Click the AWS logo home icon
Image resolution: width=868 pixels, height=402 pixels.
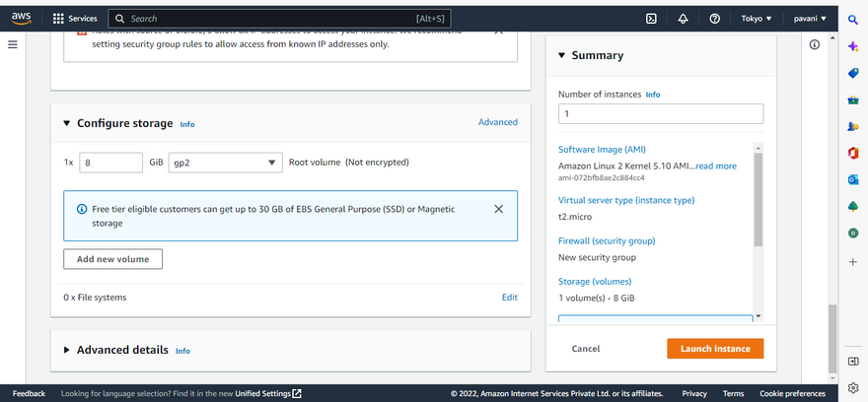coord(22,18)
